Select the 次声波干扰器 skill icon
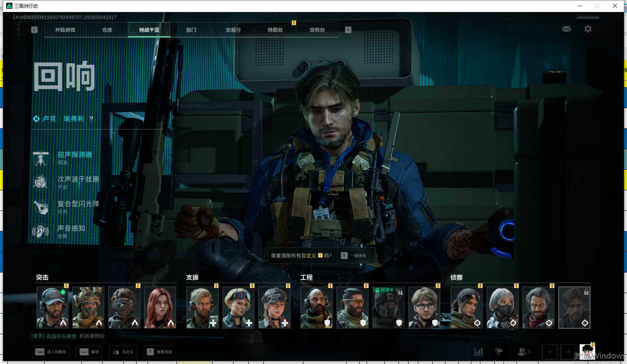 [x=40, y=183]
